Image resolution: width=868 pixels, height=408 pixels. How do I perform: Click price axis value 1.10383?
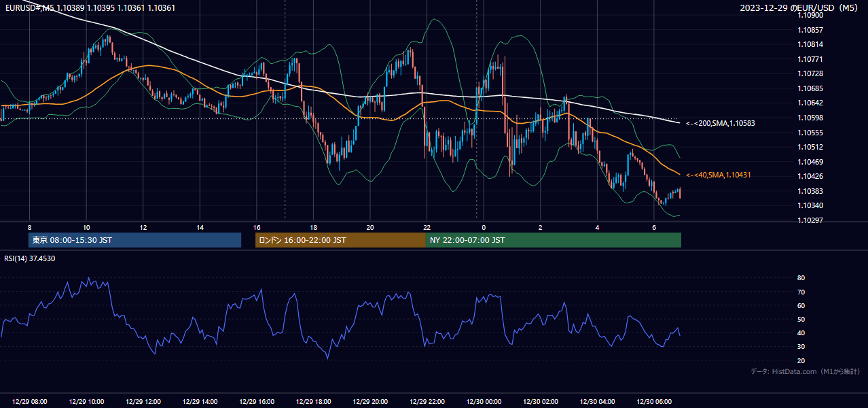pos(811,191)
